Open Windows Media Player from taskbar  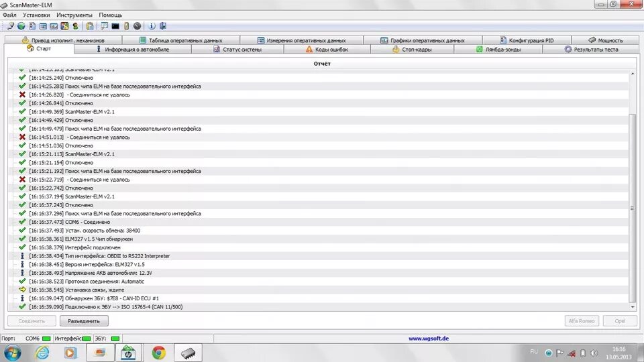tap(70, 353)
